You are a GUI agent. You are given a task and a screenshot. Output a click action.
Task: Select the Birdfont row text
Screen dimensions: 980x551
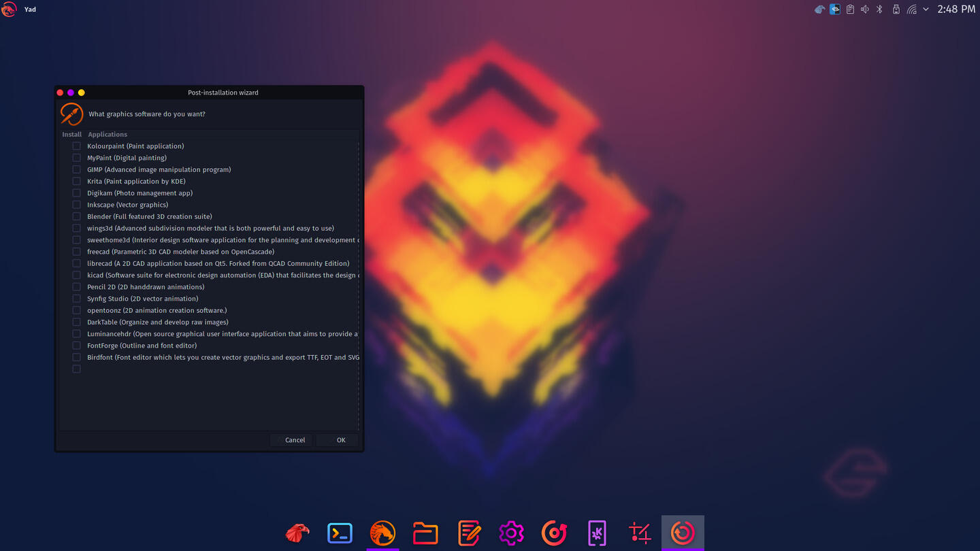pyautogui.click(x=223, y=357)
